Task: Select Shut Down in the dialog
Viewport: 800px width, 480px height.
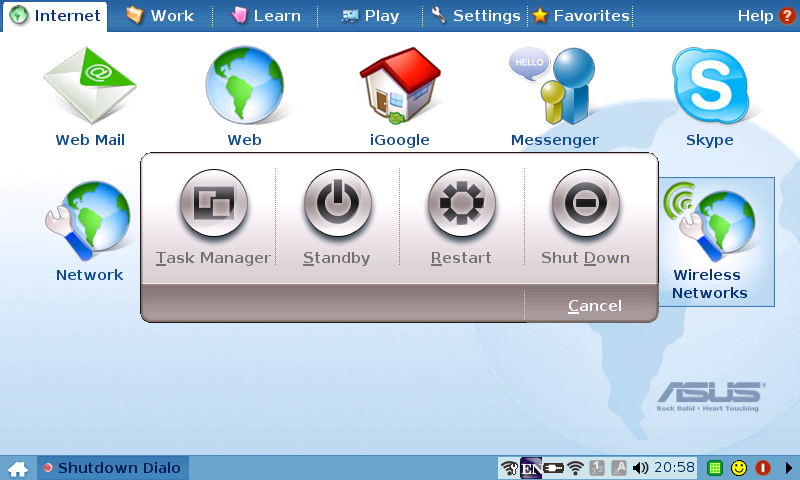Action: pyautogui.click(x=586, y=203)
